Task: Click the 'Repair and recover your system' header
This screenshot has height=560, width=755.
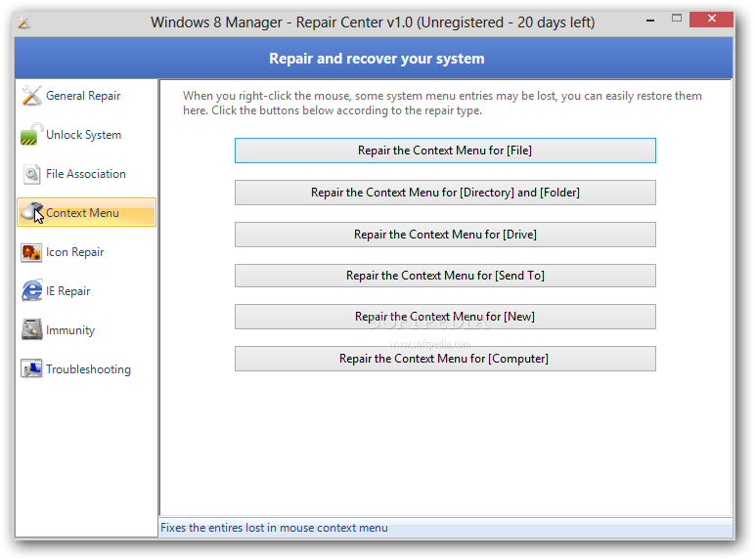Action: pyautogui.click(x=377, y=59)
